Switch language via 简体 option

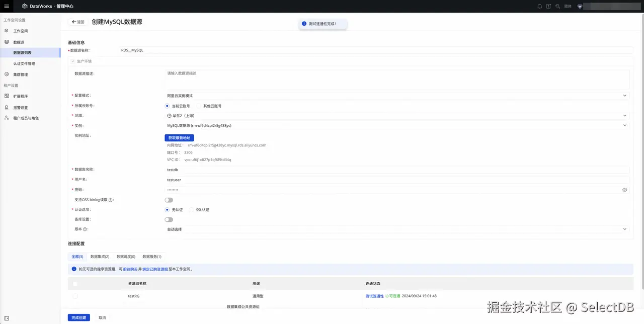pyautogui.click(x=568, y=6)
